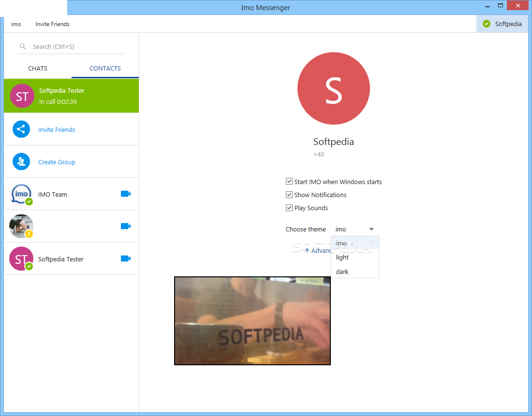Maximize the Imo Messenger window

[501, 5]
